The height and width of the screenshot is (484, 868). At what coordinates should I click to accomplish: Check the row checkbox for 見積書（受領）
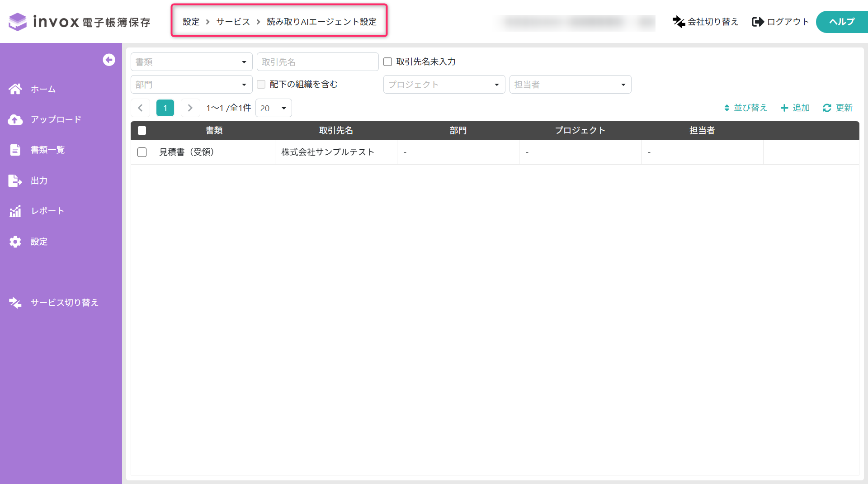142,152
